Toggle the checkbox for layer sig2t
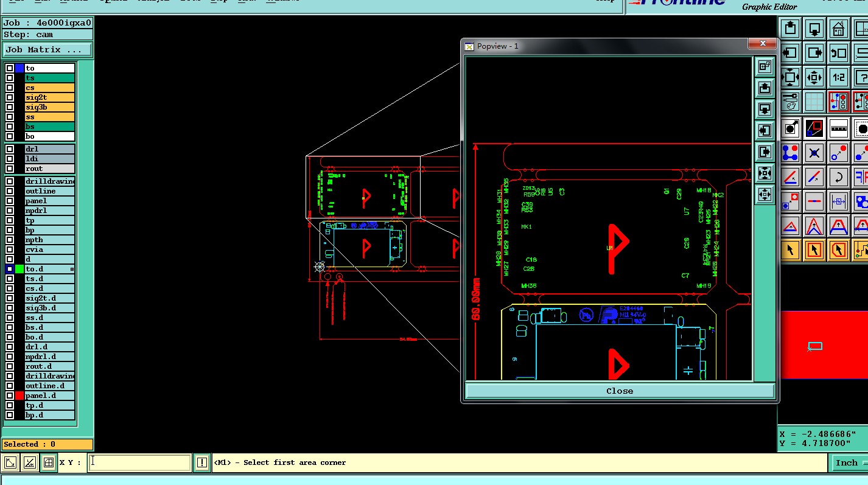The image size is (868, 485). pos(10,97)
